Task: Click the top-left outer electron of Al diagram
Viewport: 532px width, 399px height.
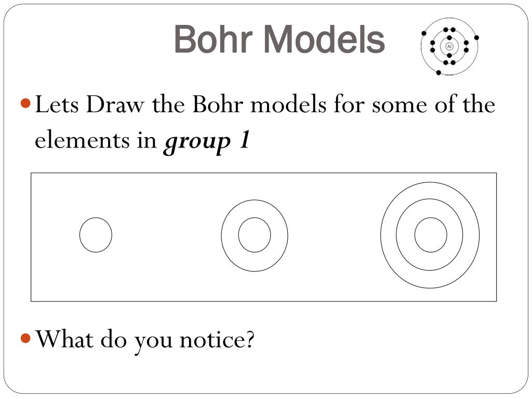Action: (424, 33)
